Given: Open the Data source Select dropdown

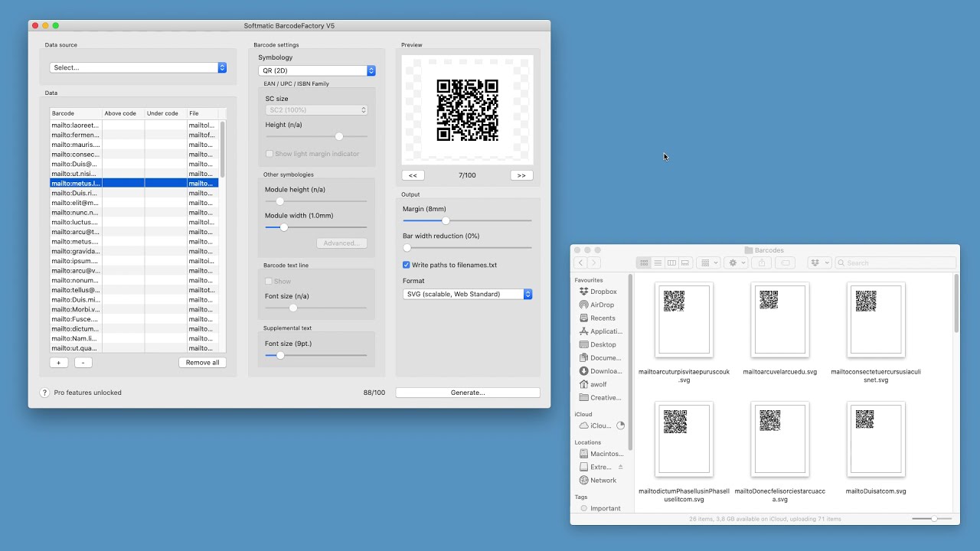Looking at the screenshot, I should [138, 67].
